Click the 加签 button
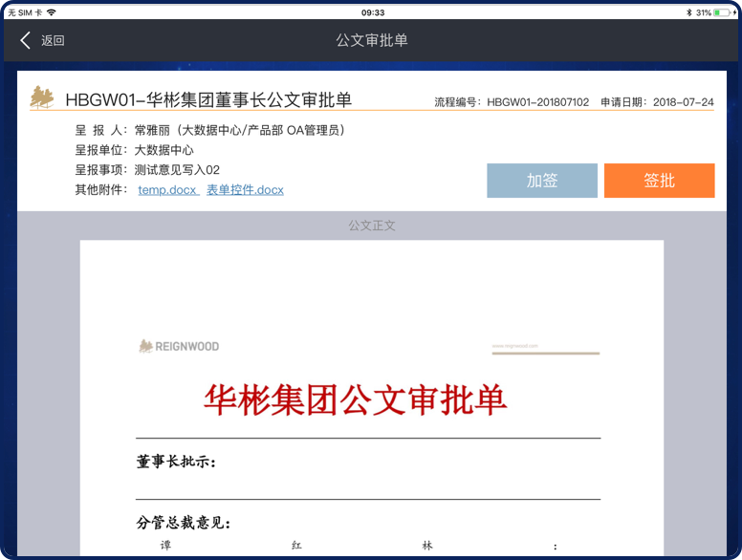The height and width of the screenshot is (560, 742). point(542,181)
